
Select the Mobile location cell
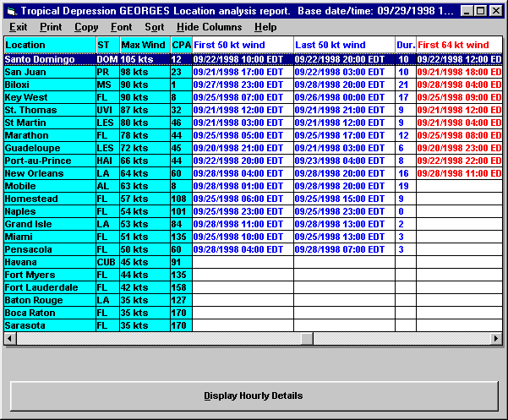50,186
